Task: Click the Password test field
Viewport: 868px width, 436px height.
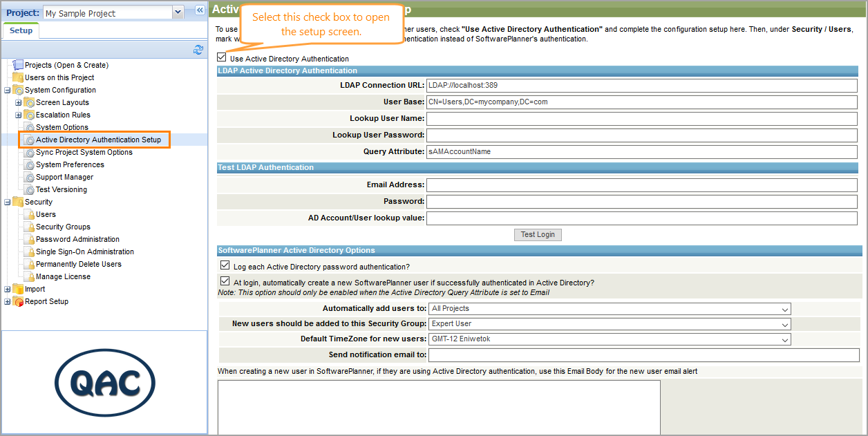Action: click(x=641, y=202)
